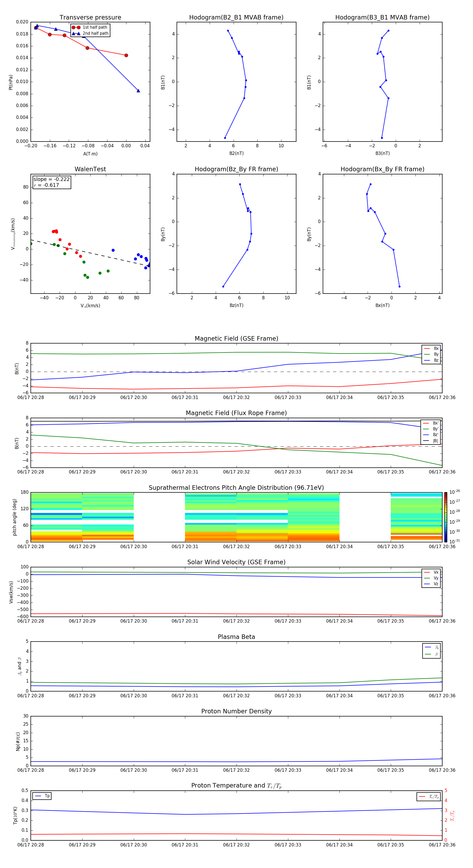
Task: Click the 'Np(#/cc)' axis label
Action: point(18,741)
